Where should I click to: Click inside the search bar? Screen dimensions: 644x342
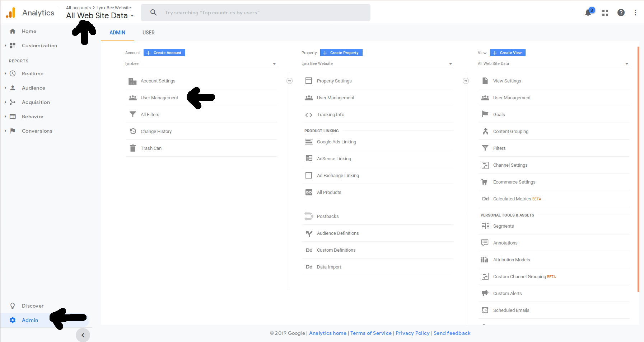251,13
